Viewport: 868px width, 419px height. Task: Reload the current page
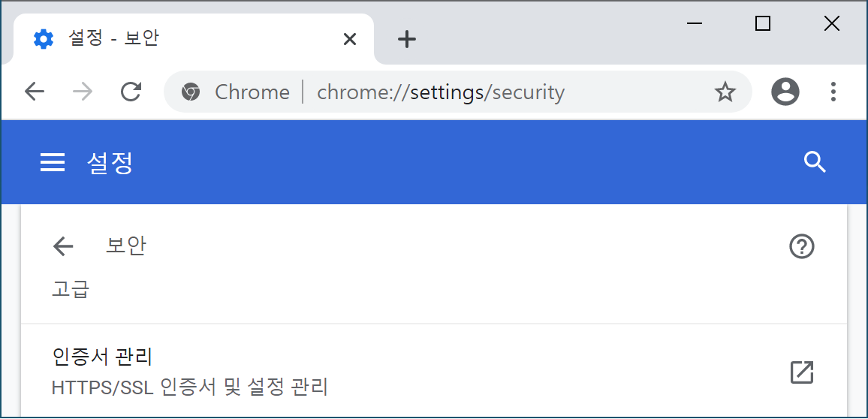tap(131, 92)
